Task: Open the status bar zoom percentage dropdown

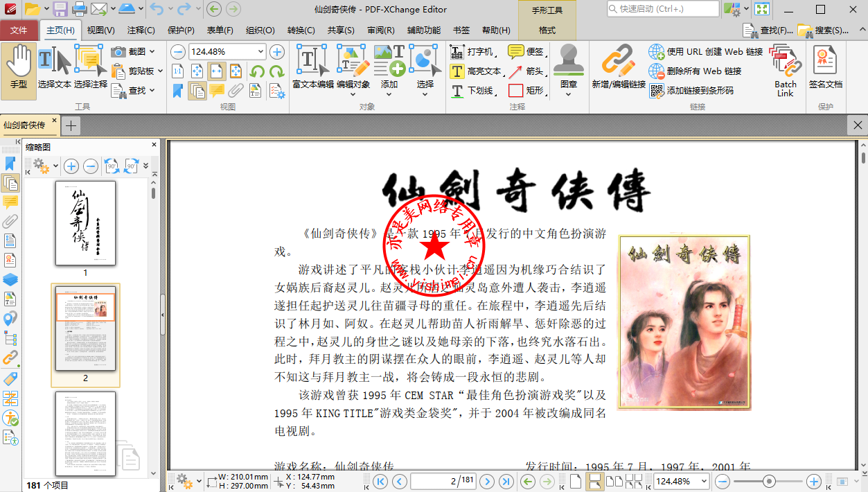Action: tap(704, 482)
